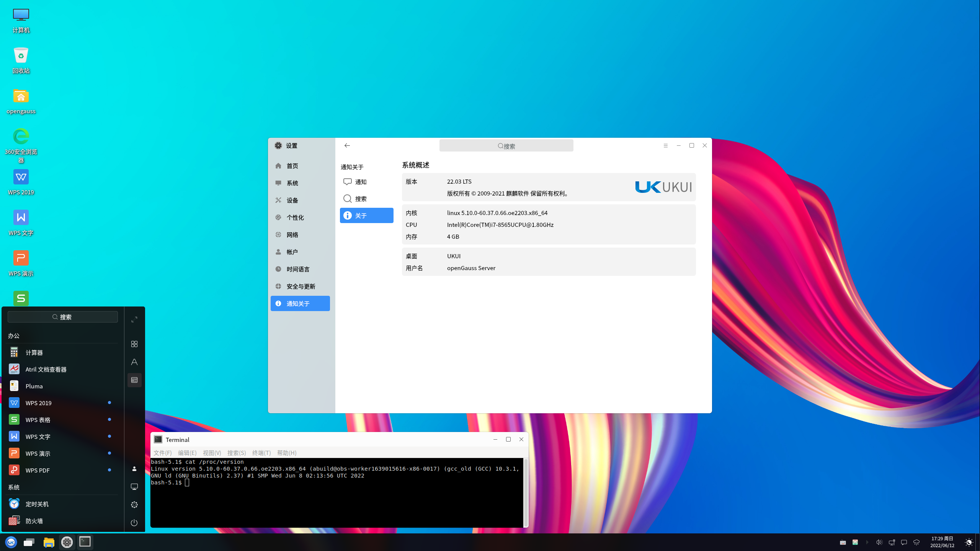Open the 帮助(H) menu in Terminal
Screen dimensions: 980x551
287,453
